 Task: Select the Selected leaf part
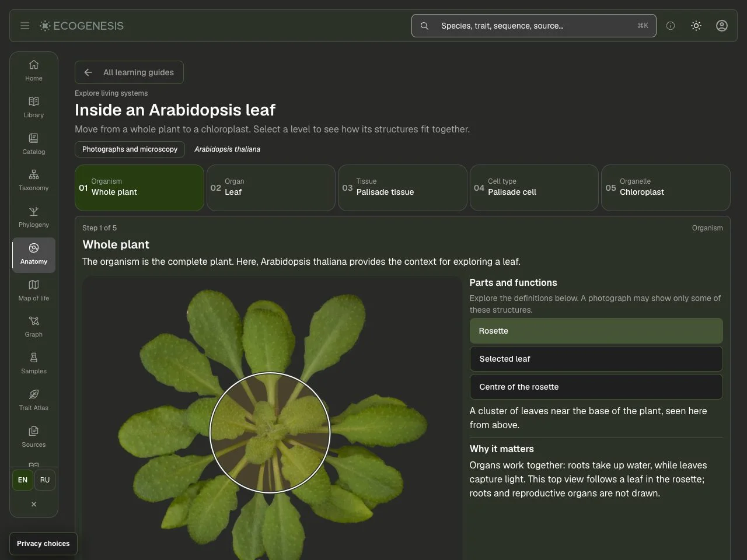tap(596, 359)
